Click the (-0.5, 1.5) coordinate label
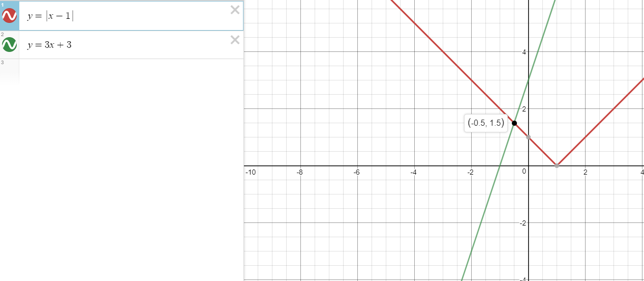644x281 pixels. (486, 123)
